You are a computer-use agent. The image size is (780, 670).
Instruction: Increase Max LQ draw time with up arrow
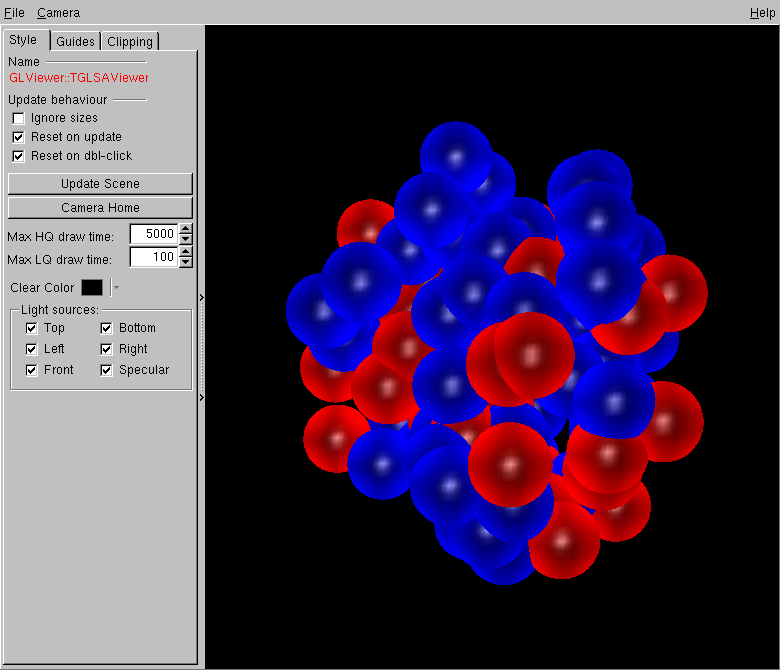point(186,252)
